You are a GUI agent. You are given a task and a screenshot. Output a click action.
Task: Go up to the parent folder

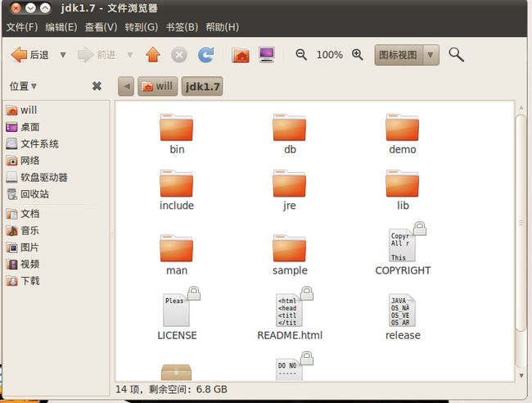pyautogui.click(x=153, y=55)
